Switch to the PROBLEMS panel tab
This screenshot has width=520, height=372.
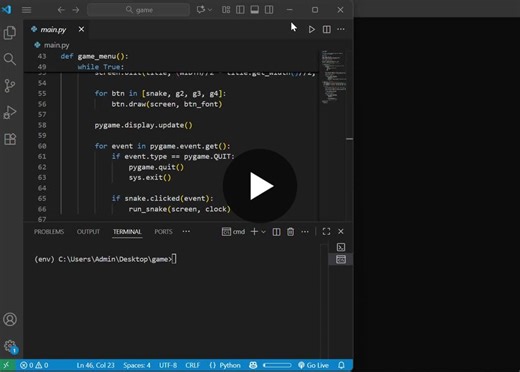[49, 232]
